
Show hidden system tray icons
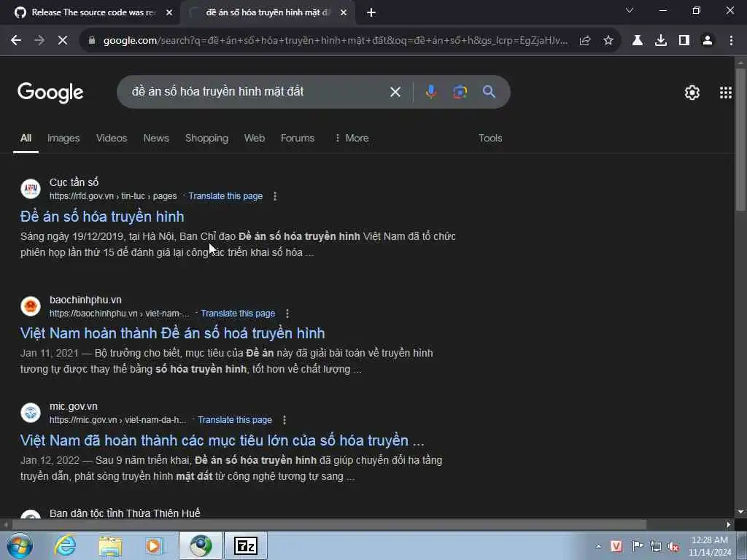pos(598,546)
